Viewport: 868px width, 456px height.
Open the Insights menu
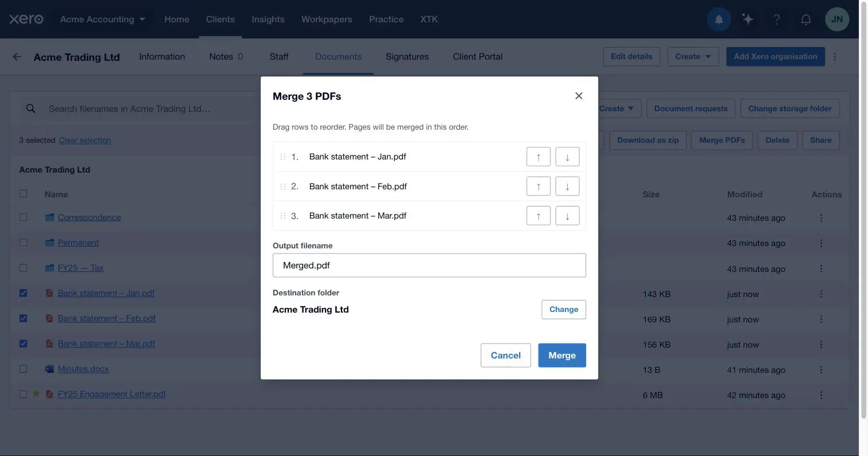(x=268, y=19)
